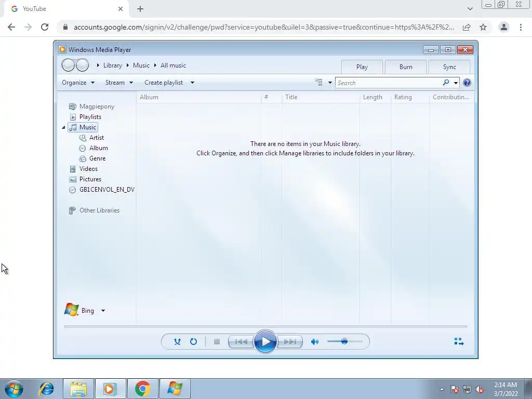The height and width of the screenshot is (399, 532).
Task: Open the Sync tab
Action: coord(449,67)
